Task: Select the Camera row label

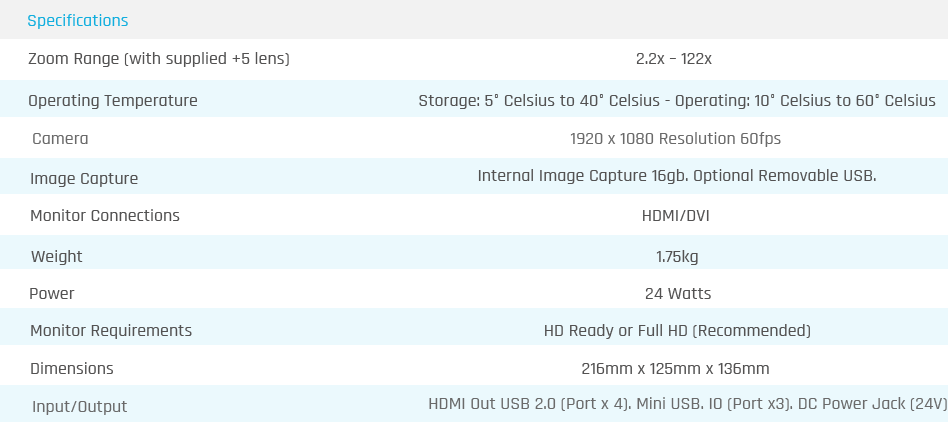Action: coord(60,138)
